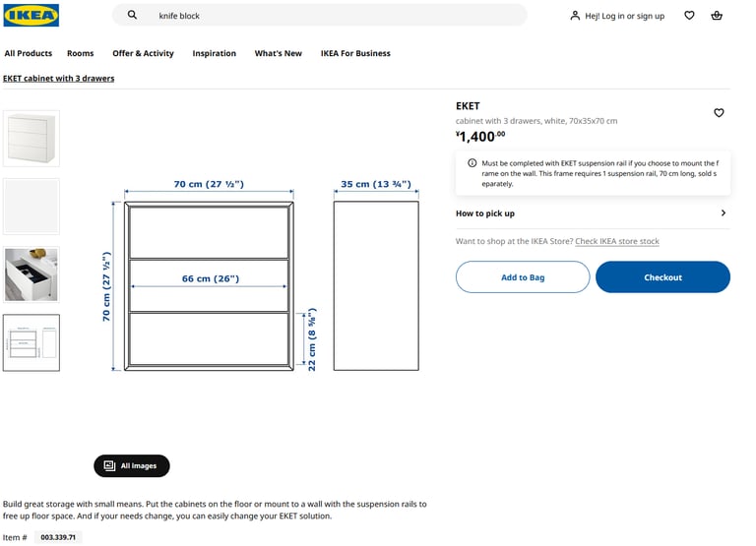Open Offer & Activity menu
Image resolution: width=756 pixels, height=546 pixels.
pos(143,53)
